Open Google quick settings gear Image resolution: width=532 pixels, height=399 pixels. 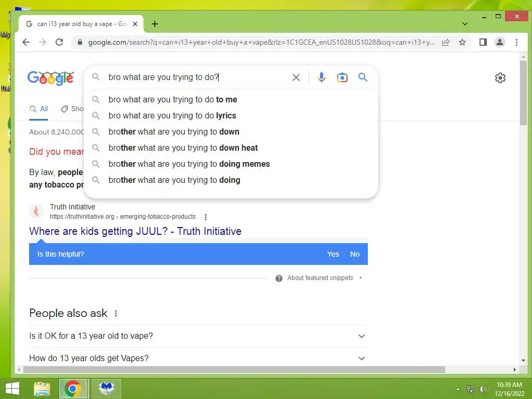click(x=500, y=78)
